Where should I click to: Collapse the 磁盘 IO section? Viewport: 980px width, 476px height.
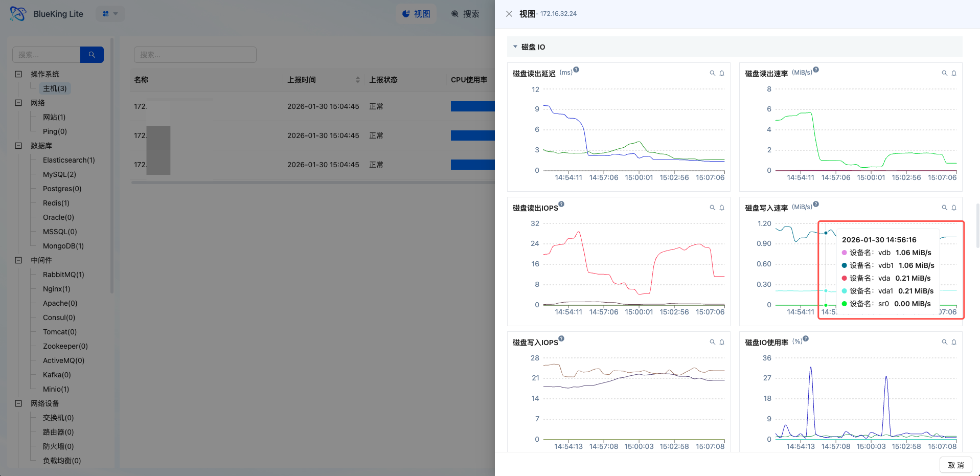pos(515,47)
